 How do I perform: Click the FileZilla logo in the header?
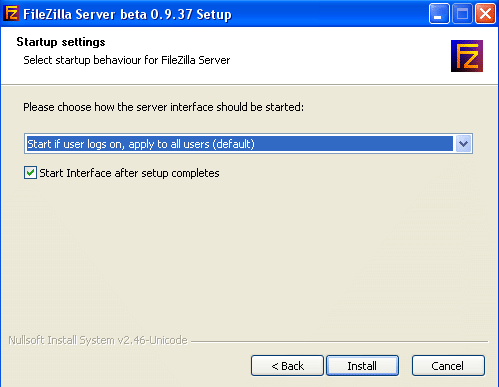click(467, 56)
